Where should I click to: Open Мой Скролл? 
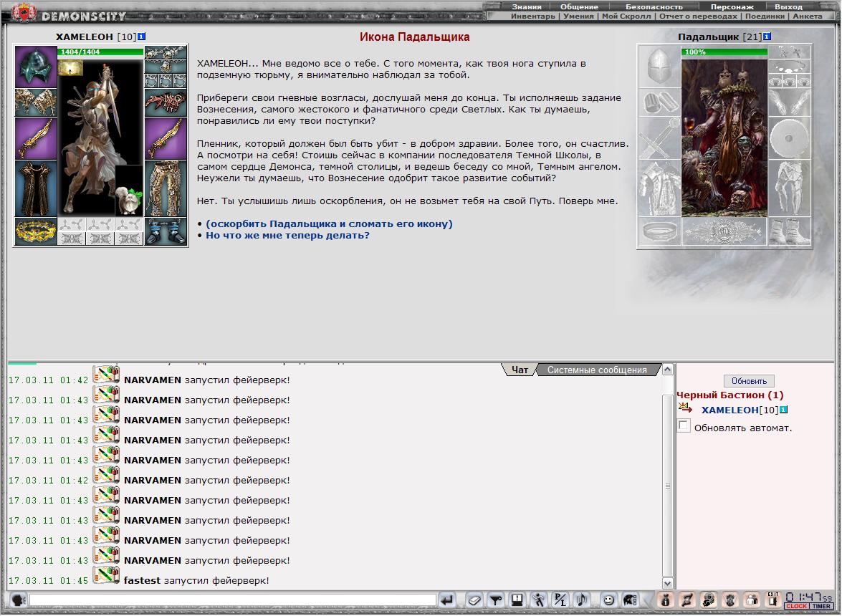626,16
